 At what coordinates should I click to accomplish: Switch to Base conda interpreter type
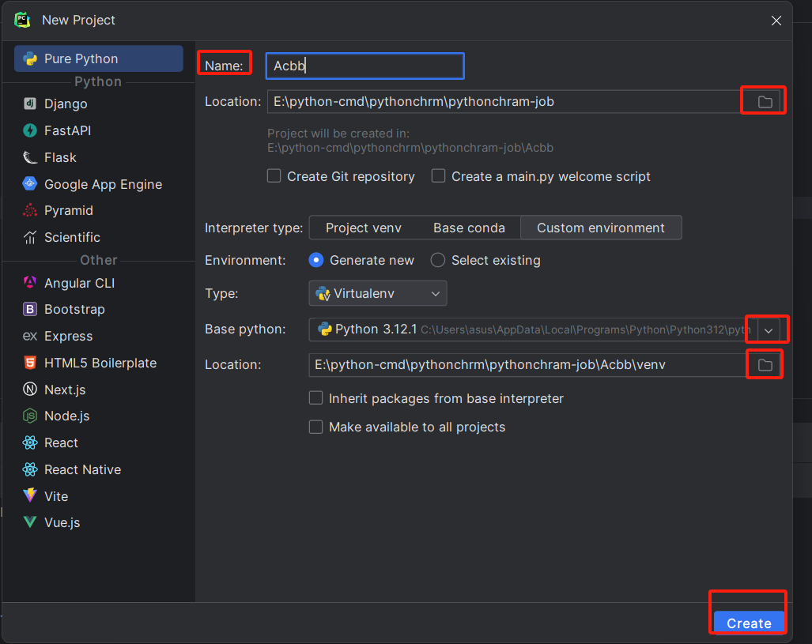click(x=469, y=228)
